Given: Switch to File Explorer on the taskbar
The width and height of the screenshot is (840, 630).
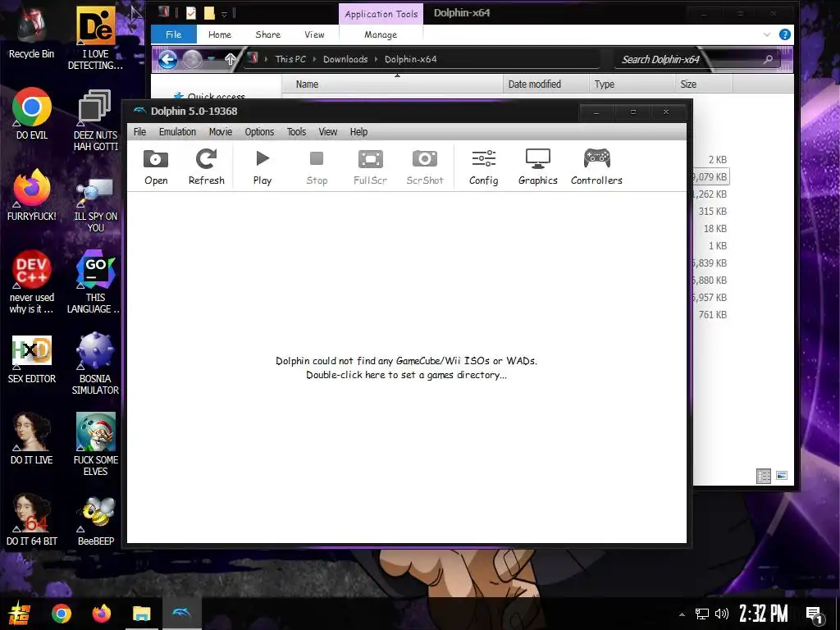Looking at the screenshot, I should pyautogui.click(x=141, y=614).
